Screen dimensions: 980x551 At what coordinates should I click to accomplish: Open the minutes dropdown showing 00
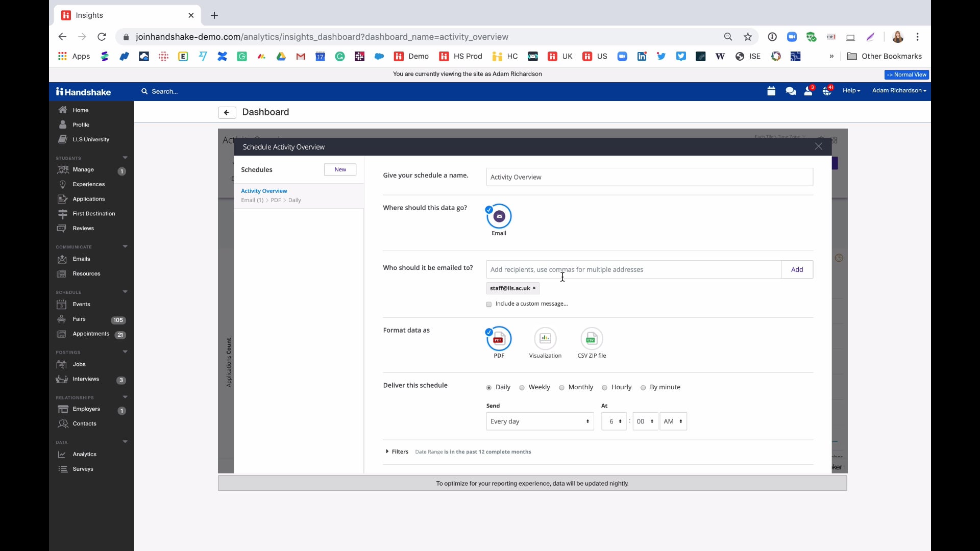click(645, 421)
